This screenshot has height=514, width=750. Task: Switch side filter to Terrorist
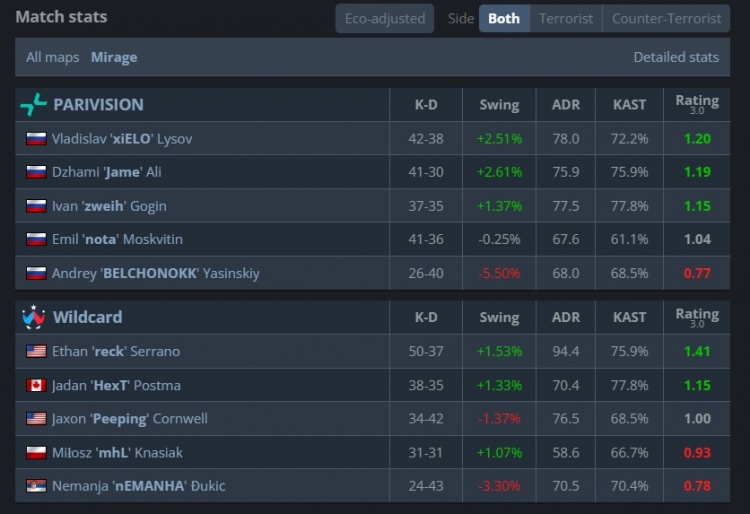[566, 19]
